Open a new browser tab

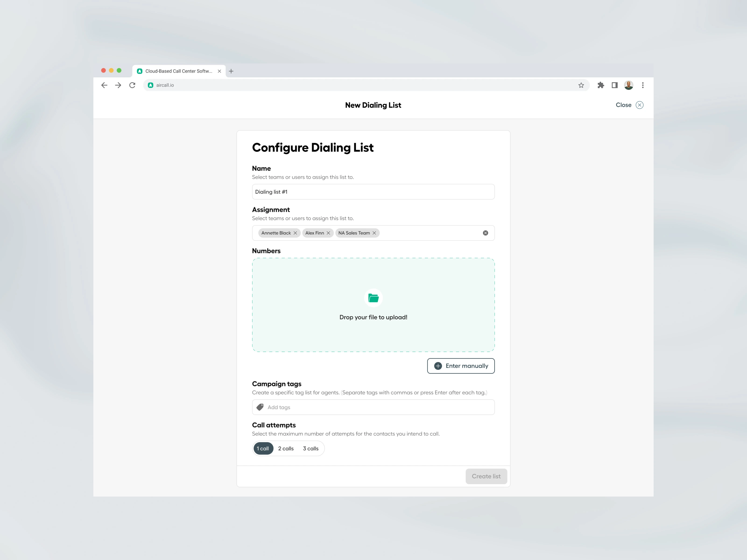pos(231,71)
